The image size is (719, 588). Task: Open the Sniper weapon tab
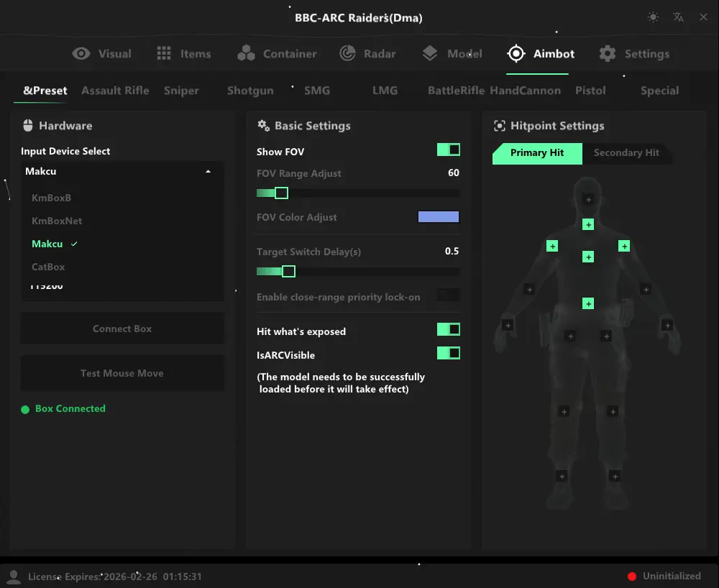click(x=181, y=91)
